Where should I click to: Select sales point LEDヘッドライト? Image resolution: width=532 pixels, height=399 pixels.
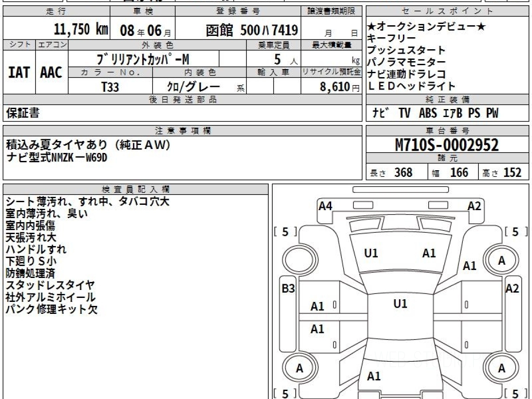click(412, 86)
